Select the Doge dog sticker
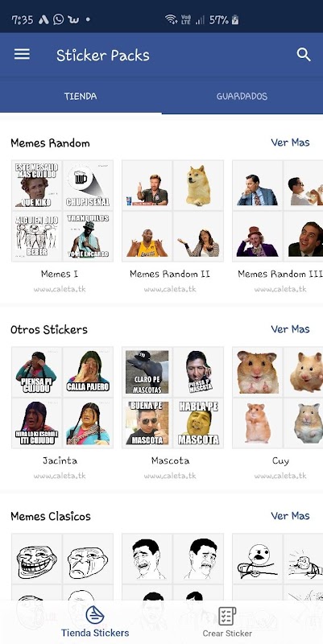 pyautogui.click(x=198, y=185)
